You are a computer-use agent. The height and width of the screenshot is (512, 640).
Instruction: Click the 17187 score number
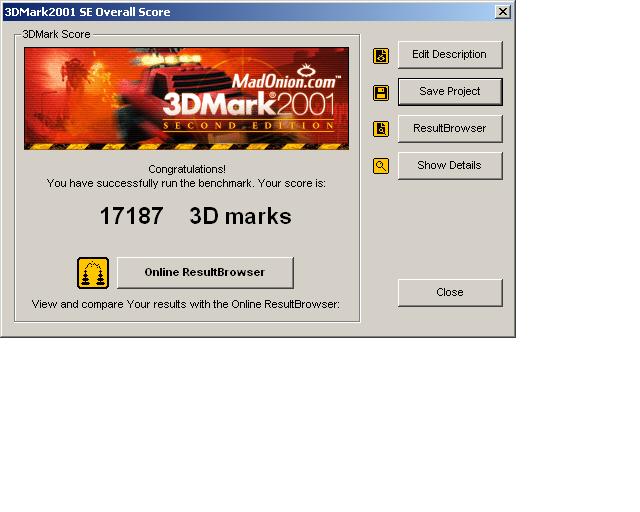pyautogui.click(x=131, y=216)
